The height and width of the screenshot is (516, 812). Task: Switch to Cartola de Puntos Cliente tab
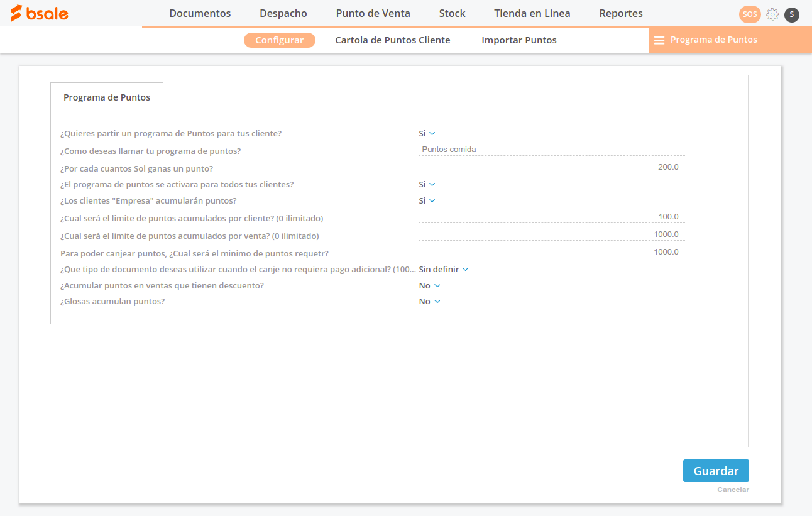392,40
